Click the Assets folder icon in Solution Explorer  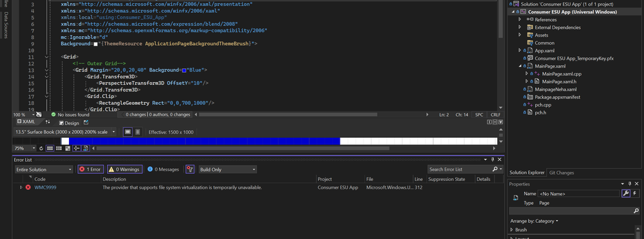(531, 35)
